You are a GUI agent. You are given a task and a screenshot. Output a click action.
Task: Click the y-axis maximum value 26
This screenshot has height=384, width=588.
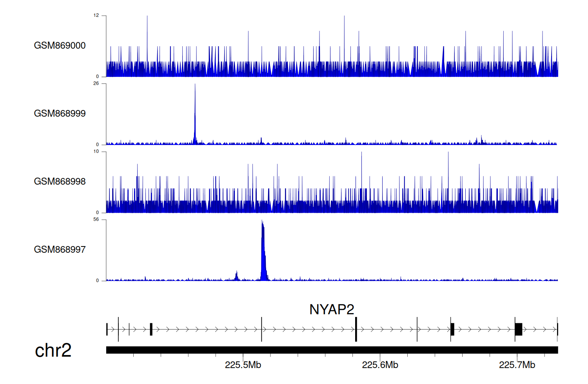pos(96,83)
